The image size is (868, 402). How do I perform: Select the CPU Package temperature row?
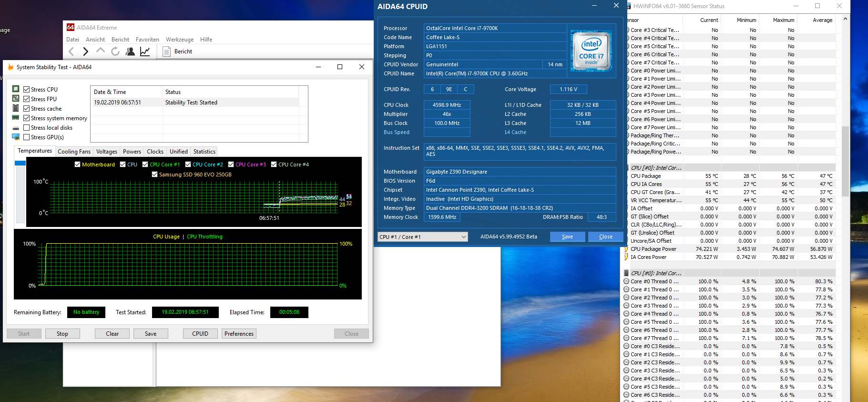tap(730, 176)
